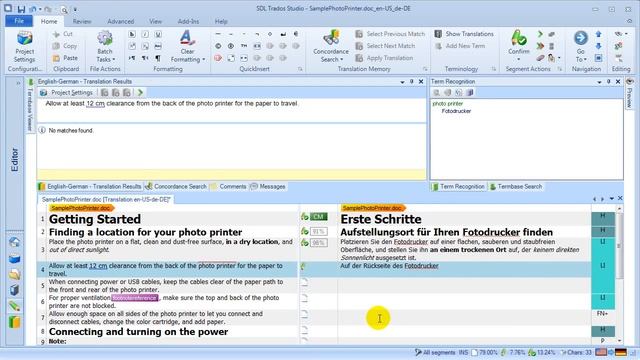
Task: Switch to Concordance Search tab
Action: click(176, 187)
